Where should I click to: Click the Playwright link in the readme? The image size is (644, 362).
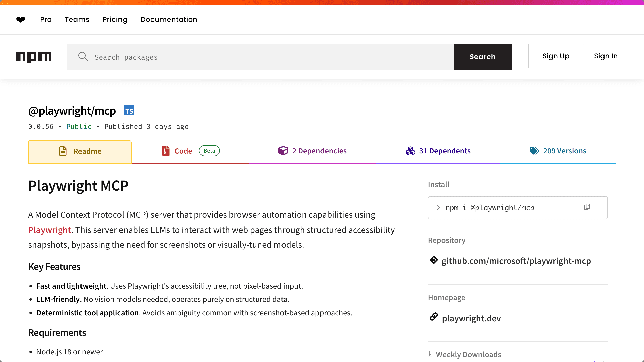click(49, 230)
